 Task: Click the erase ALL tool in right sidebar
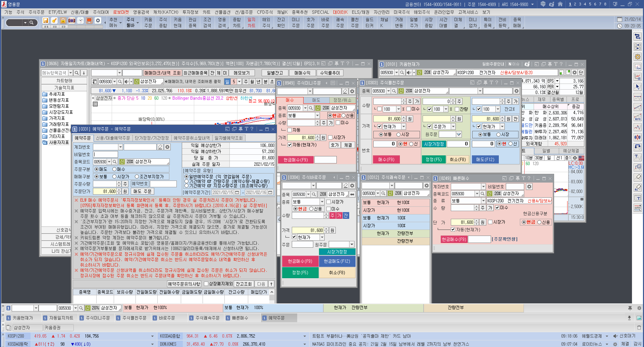(638, 187)
